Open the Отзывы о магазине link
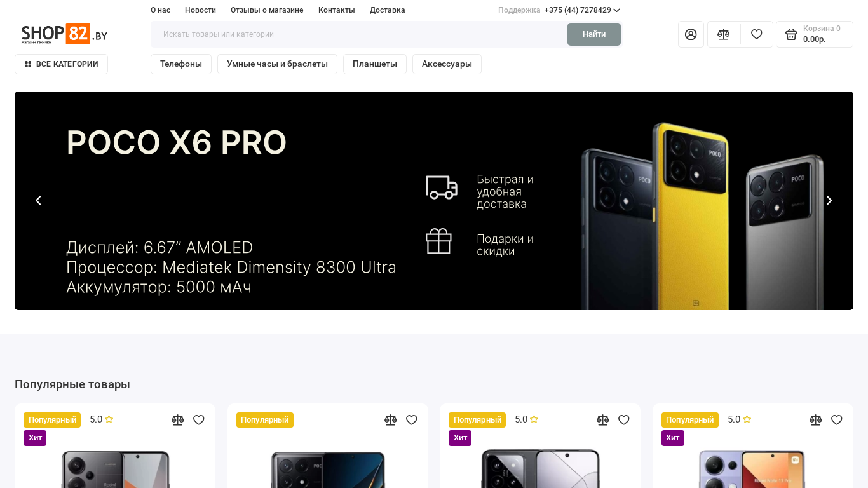Viewport: 868px width, 488px height. (267, 10)
